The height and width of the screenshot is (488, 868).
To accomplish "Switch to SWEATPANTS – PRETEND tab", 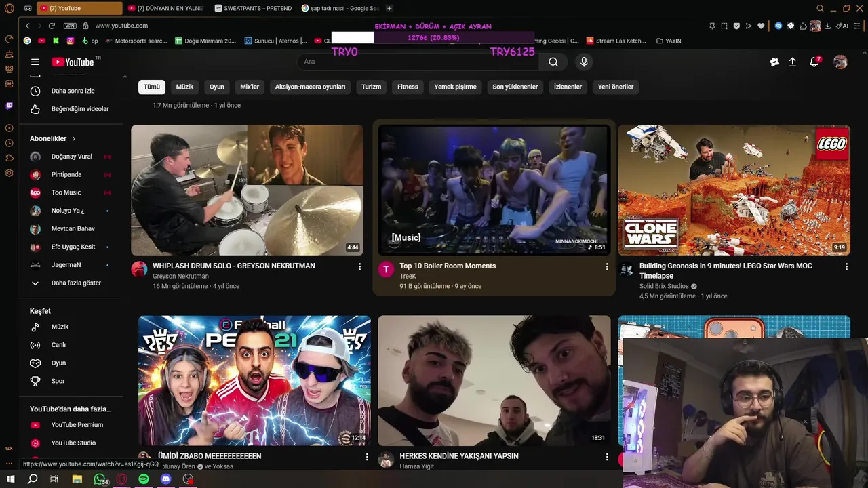I will [252, 8].
